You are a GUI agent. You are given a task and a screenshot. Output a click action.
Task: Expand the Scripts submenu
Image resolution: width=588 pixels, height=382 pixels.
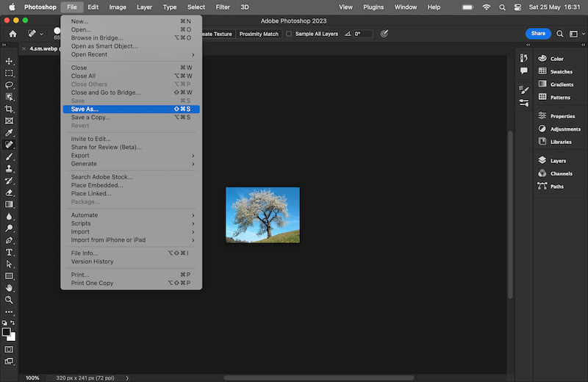tap(132, 223)
